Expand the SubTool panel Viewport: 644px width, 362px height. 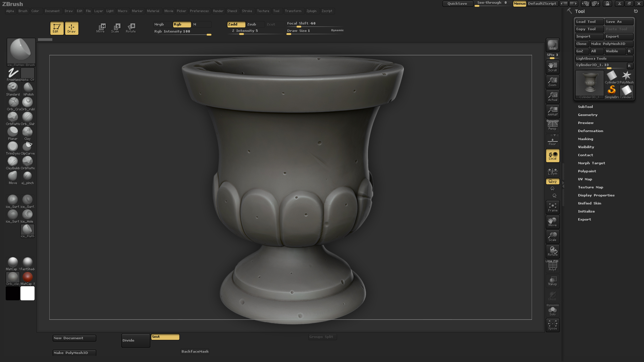point(586,107)
